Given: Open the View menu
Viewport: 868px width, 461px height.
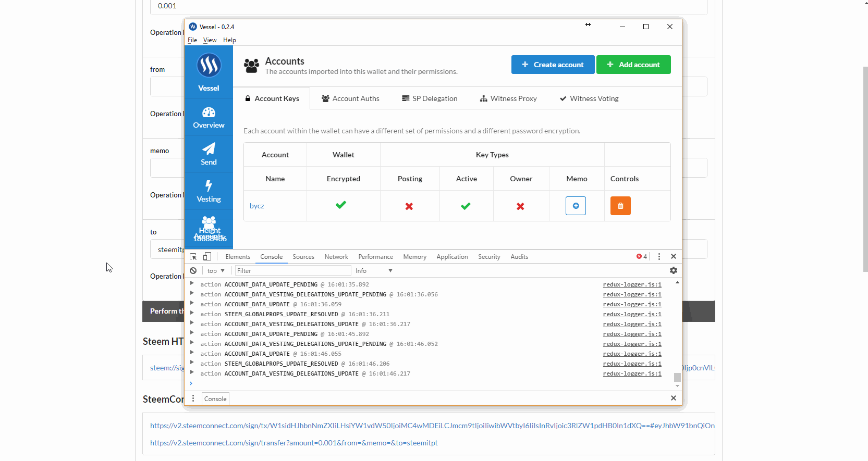Looking at the screenshot, I should 210,40.
